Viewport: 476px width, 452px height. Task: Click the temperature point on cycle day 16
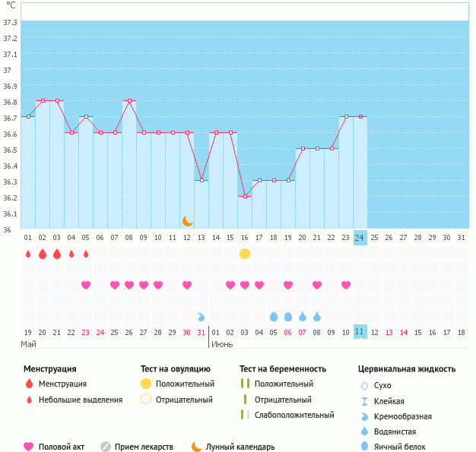tap(245, 196)
